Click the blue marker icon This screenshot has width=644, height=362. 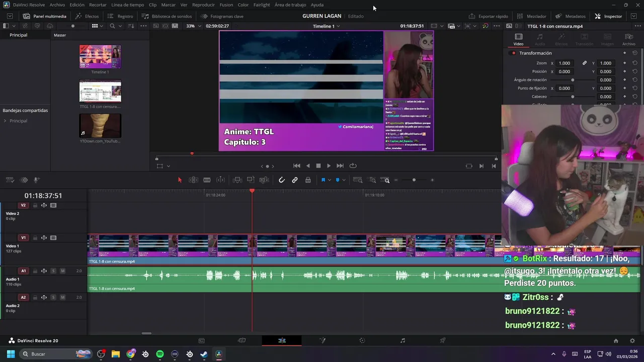click(x=338, y=180)
